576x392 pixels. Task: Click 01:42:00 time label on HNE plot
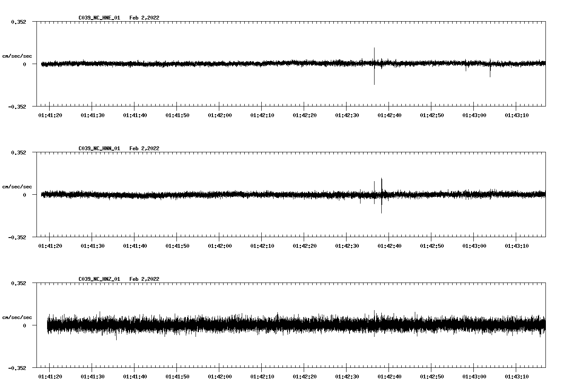[x=220, y=115]
